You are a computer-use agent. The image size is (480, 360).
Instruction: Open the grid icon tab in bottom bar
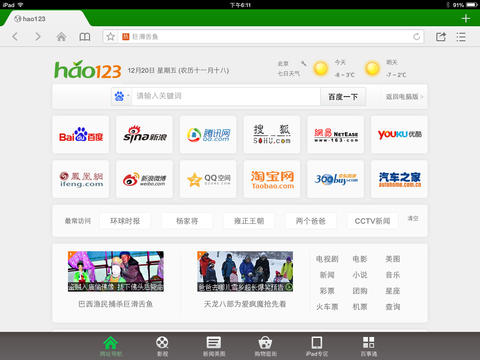[368, 346]
